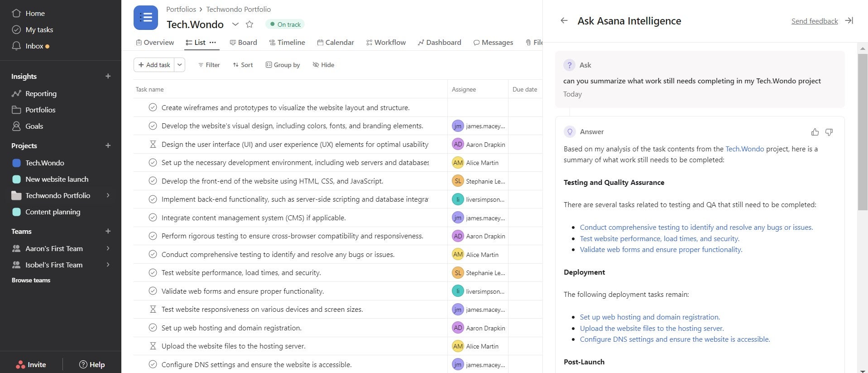Image resolution: width=868 pixels, height=373 pixels.
Task: Mark Implement back-end functionality task complete
Action: click(x=153, y=199)
